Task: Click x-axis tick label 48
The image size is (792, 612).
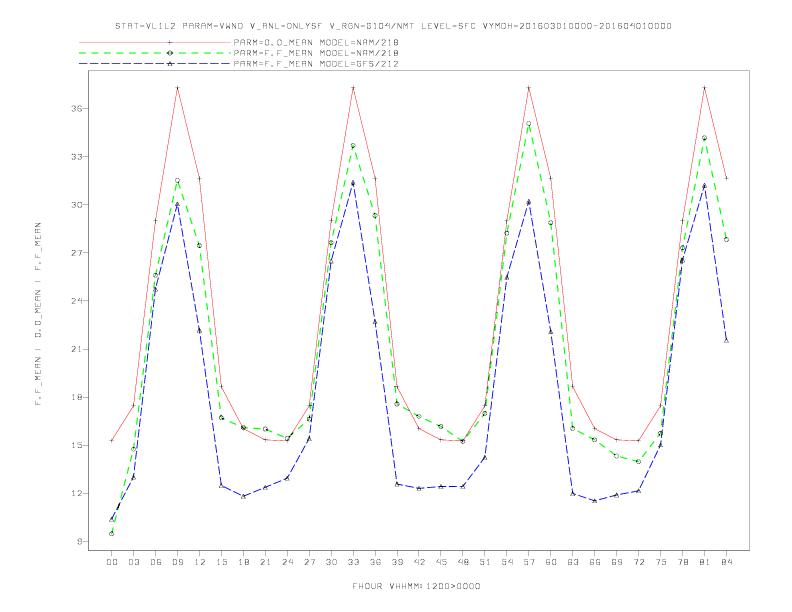Action: tap(463, 562)
